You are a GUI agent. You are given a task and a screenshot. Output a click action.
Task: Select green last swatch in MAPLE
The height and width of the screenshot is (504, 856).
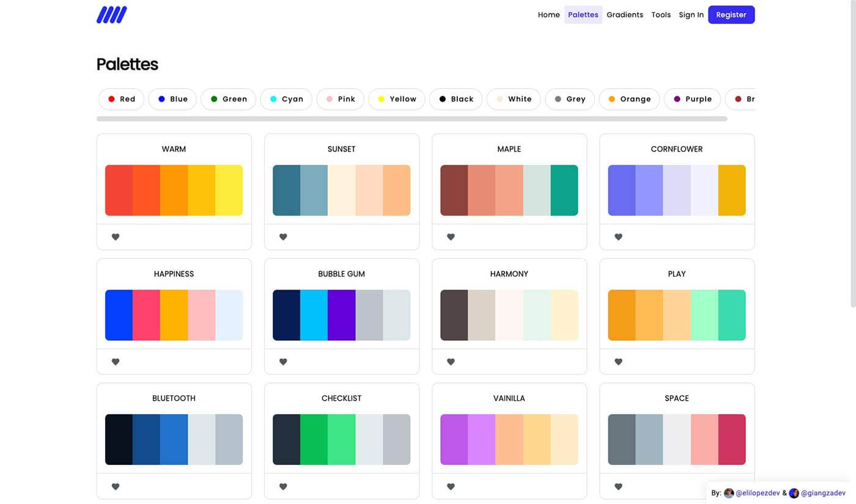point(564,190)
